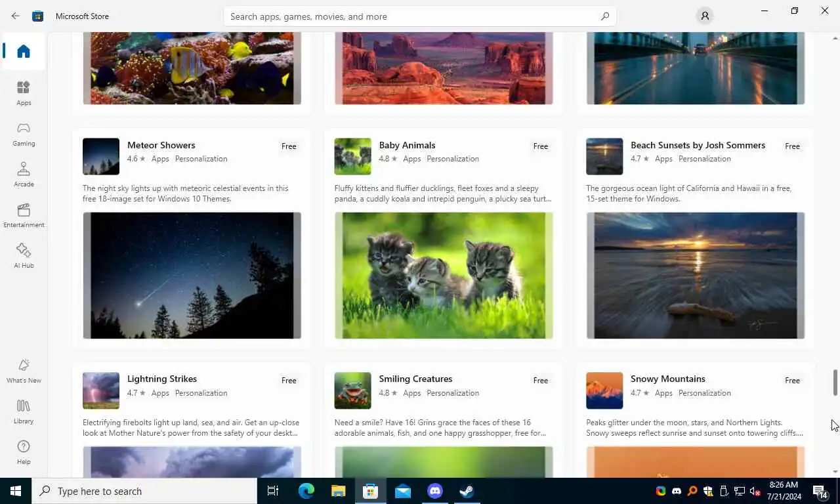Open the notification center icon
840x504 pixels.
click(x=820, y=491)
